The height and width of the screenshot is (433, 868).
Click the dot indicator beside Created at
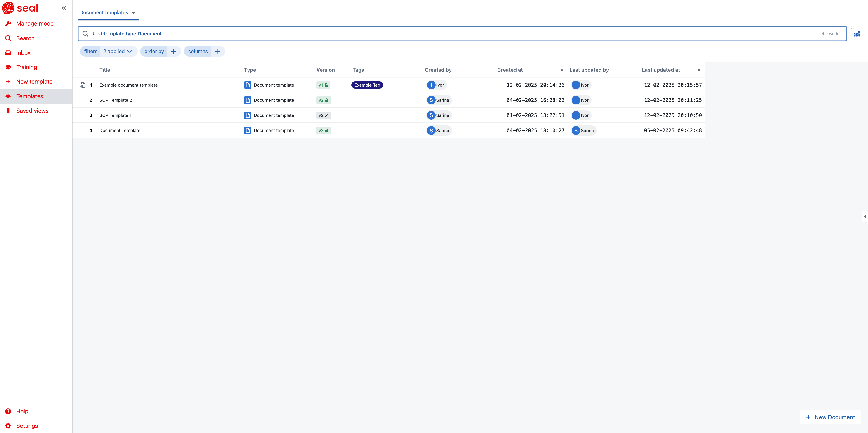[x=561, y=70]
